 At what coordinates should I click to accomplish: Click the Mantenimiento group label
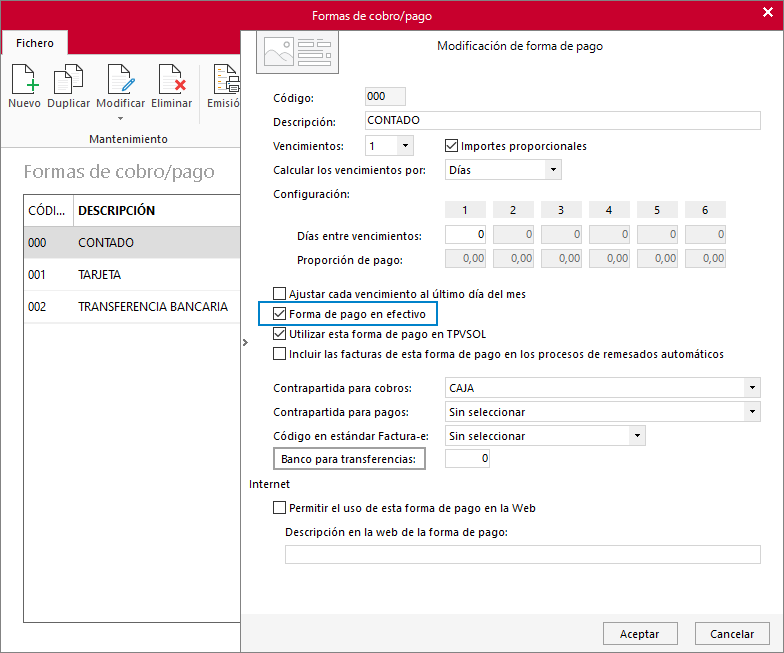(x=128, y=139)
